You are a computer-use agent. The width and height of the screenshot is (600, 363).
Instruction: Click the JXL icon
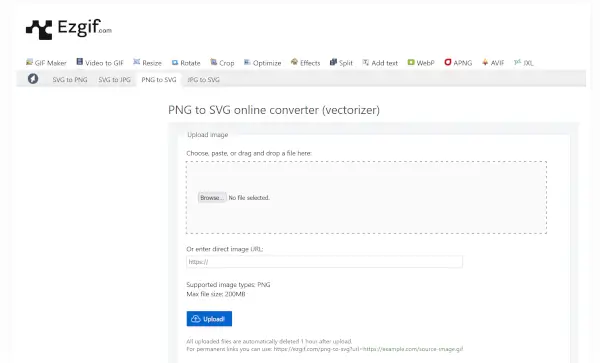(517, 62)
